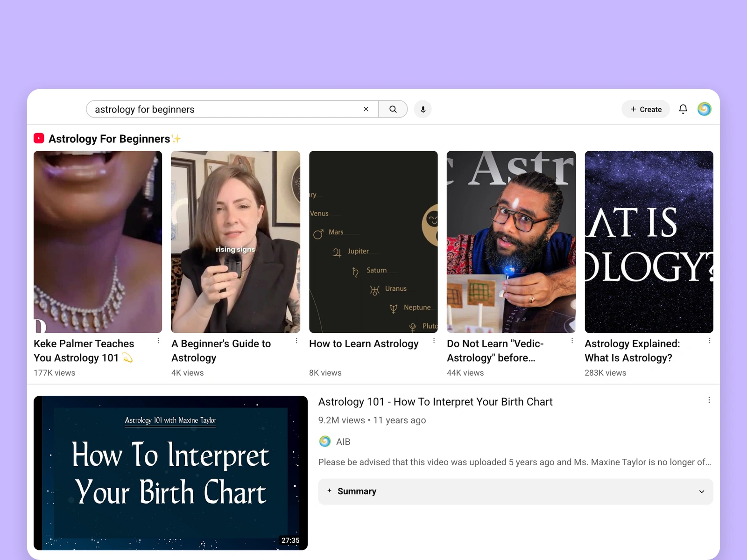
Task: Open the Astrology Explained: What Is Astrology title
Action: pos(632,350)
